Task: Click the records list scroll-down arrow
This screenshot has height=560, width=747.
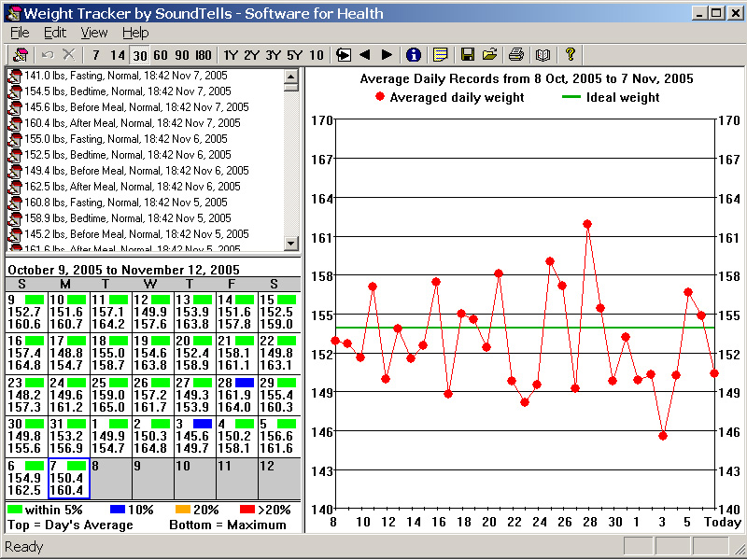Action: pyautogui.click(x=290, y=243)
